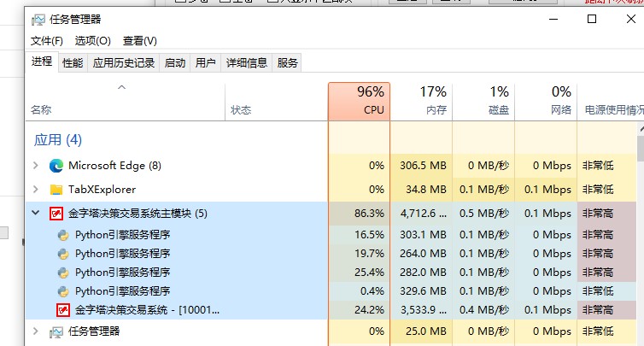This screenshot has width=644, height=346.
Task: Switch to the 服务 tab
Action: pyautogui.click(x=287, y=63)
